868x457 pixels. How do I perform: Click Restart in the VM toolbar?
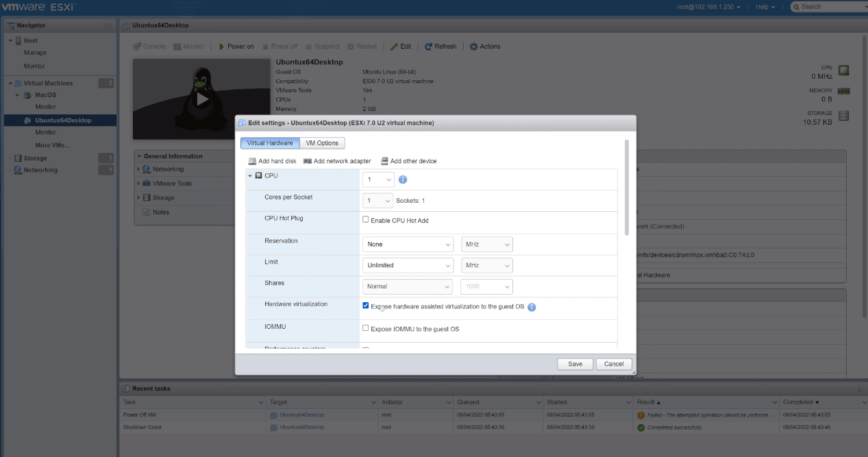[362, 47]
